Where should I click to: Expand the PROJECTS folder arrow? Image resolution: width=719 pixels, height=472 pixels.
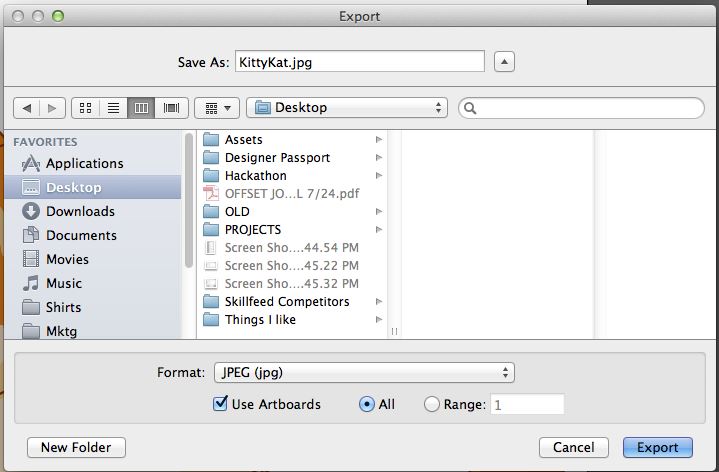coord(379,229)
